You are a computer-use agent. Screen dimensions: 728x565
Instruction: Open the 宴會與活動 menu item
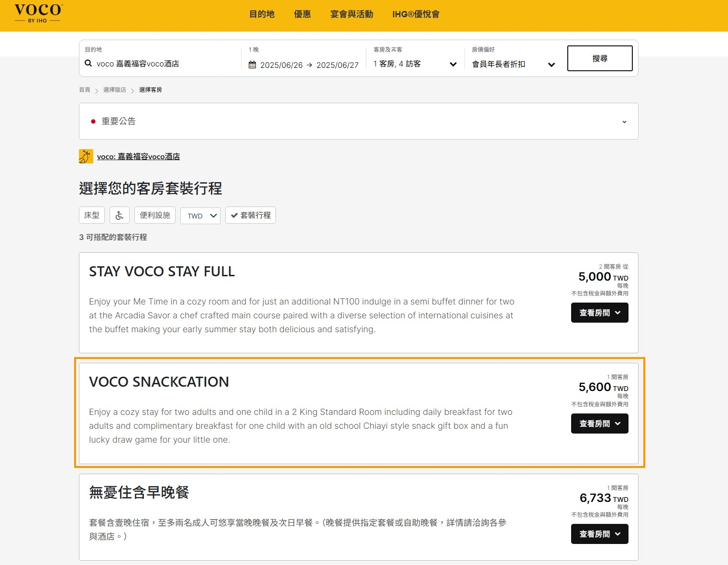(352, 14)
